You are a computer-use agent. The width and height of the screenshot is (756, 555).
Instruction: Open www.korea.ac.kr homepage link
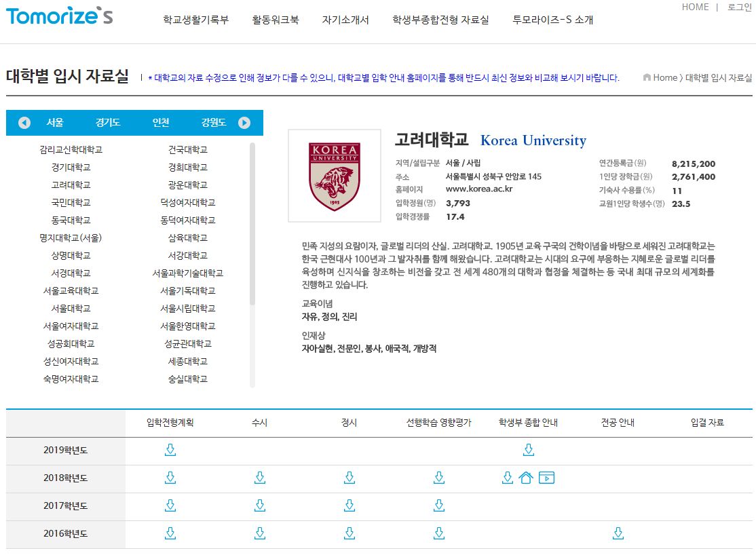478,189
